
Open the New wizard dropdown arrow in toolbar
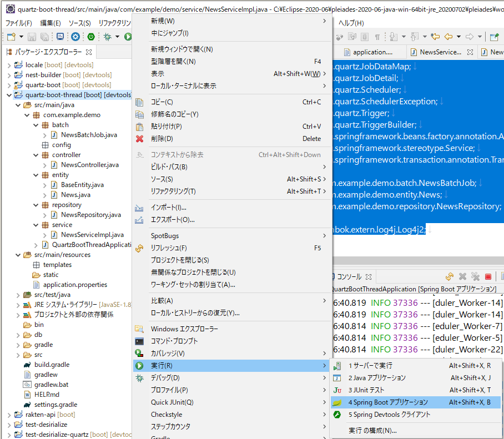[21, 38]
